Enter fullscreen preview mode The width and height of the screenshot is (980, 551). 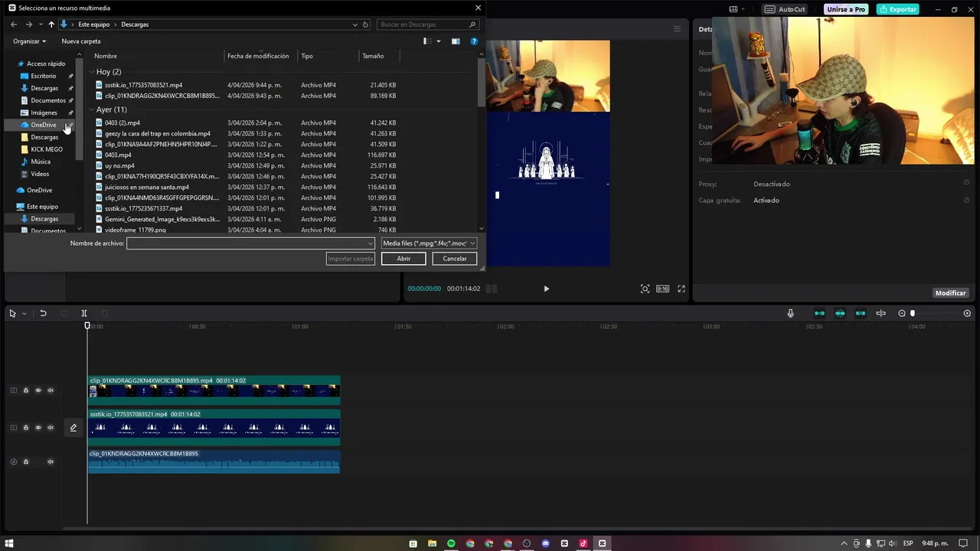tap(681, 289)
